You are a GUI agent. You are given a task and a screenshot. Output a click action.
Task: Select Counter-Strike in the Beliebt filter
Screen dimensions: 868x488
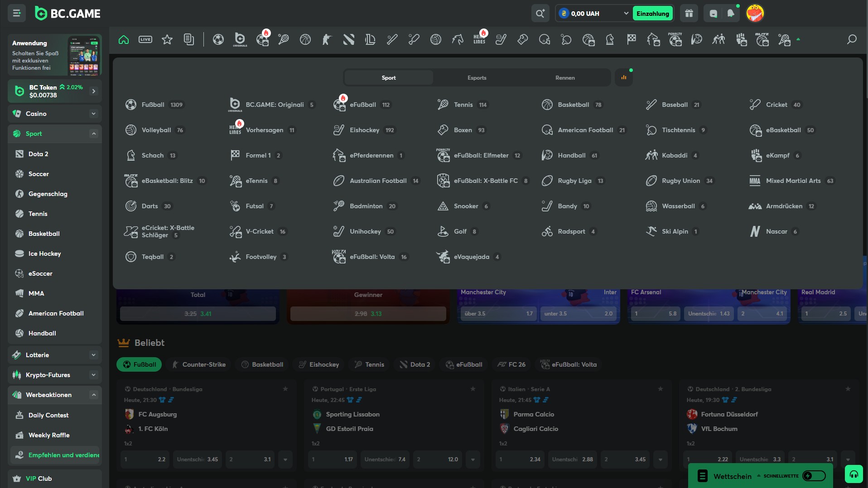(x=198, y=364)
